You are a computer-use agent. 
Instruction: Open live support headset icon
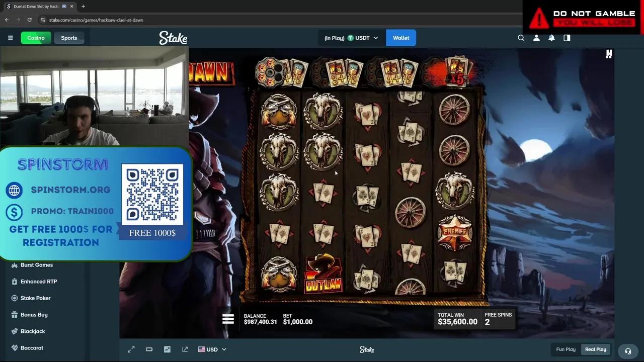[628, 351]
